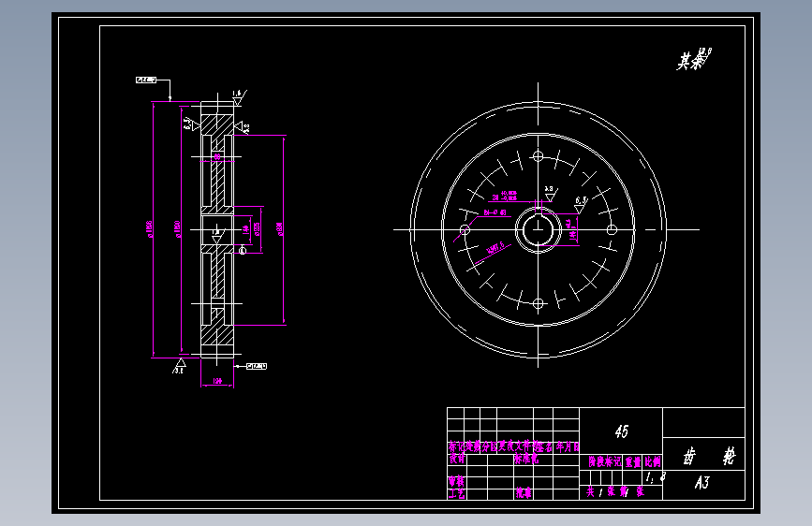Viewport: 812px width, 526px height.
Task: Click the "批准" label in title block
Action: [x=523, y=493]
